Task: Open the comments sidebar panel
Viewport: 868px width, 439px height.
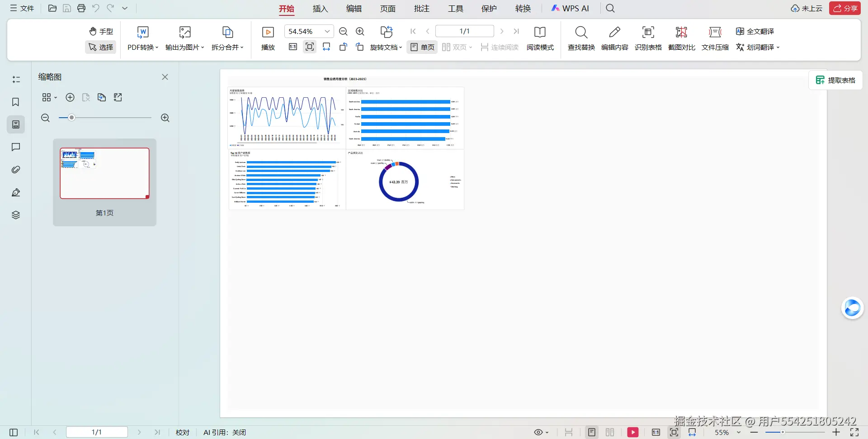Action: click(16, 147)
